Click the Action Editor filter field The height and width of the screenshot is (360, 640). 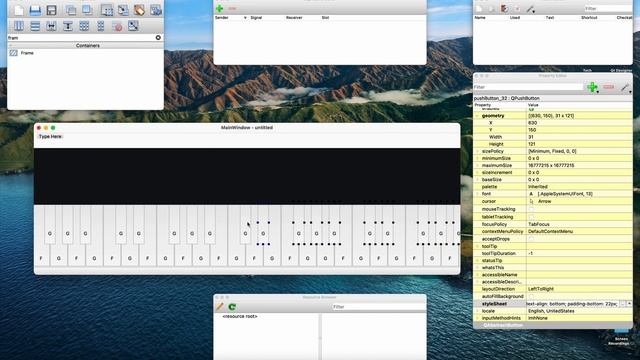coord(608,9)
